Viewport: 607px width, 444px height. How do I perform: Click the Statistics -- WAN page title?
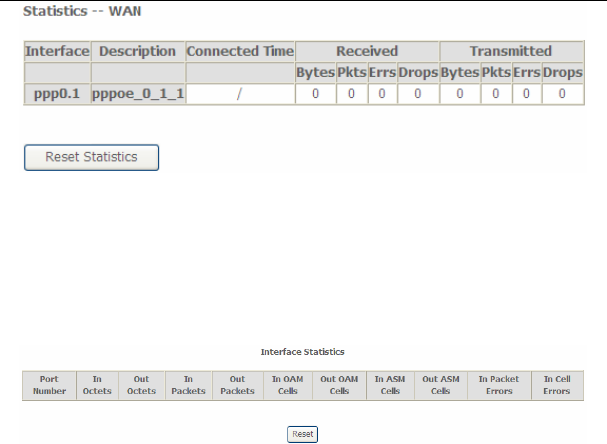point(82,11)
